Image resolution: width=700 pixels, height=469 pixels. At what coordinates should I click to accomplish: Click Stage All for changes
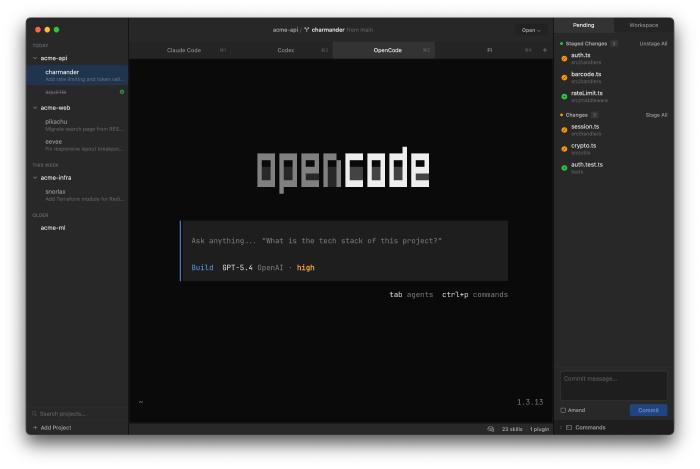656,115
